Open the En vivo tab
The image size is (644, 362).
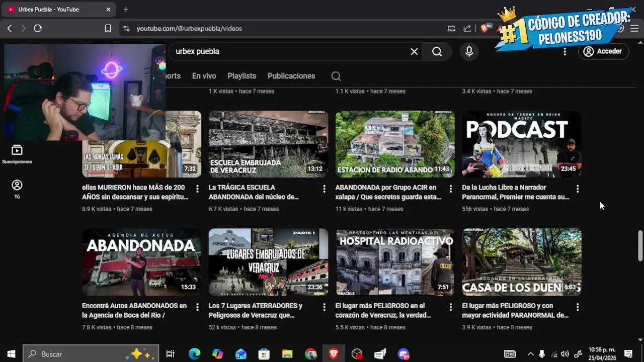(x=204, y=76)
